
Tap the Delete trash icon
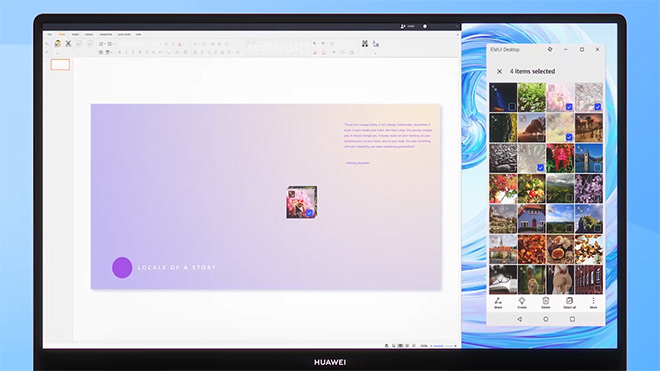click(x=546, y=302)
